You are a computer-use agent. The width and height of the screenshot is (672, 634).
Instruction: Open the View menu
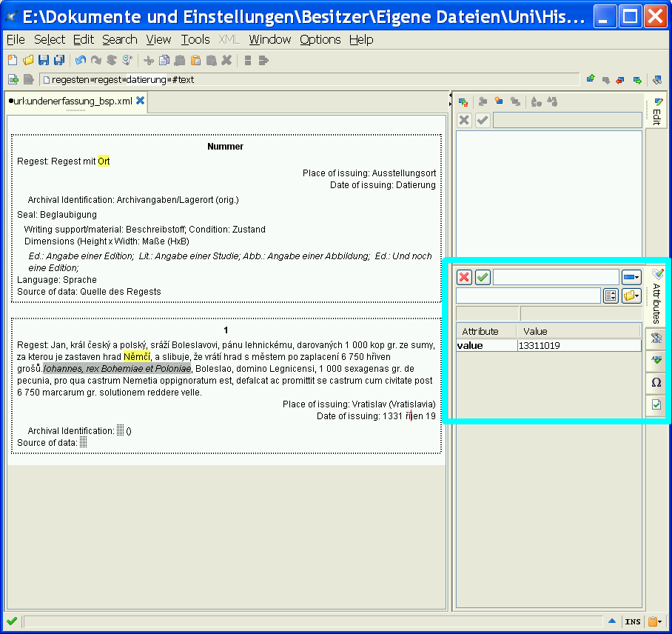pyautogui.click(x=158, y=39)
